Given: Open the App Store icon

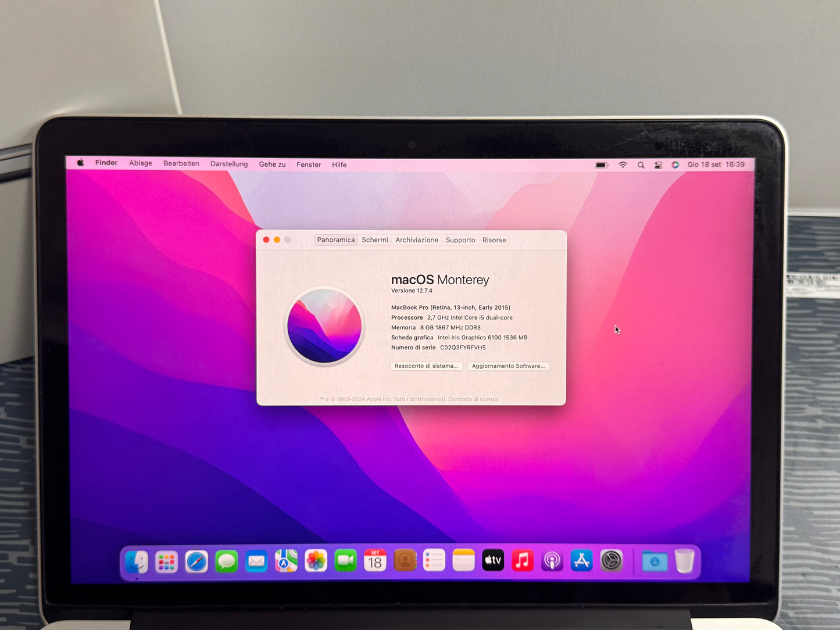Looking at the screenshot, I should click(x=581, y=561).
